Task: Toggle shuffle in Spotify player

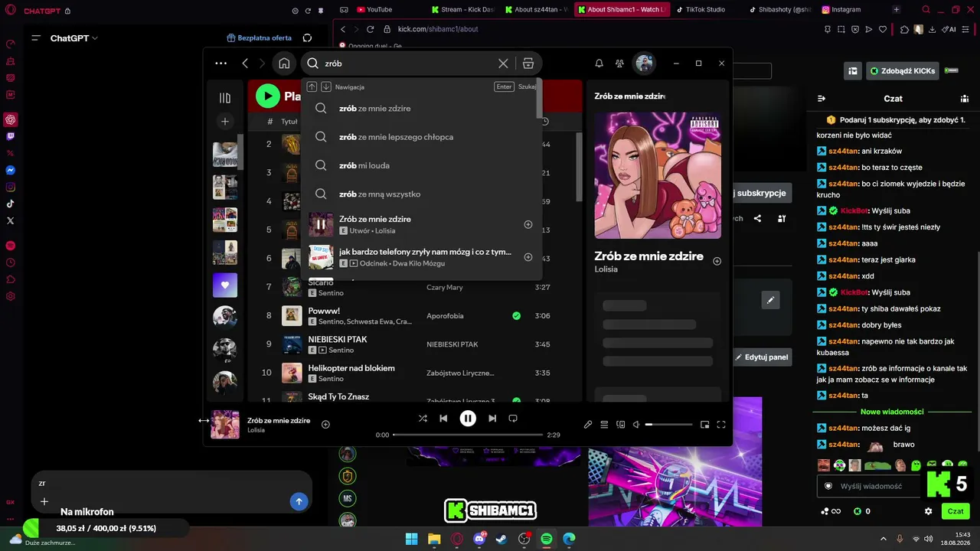Action: [423, 419]
